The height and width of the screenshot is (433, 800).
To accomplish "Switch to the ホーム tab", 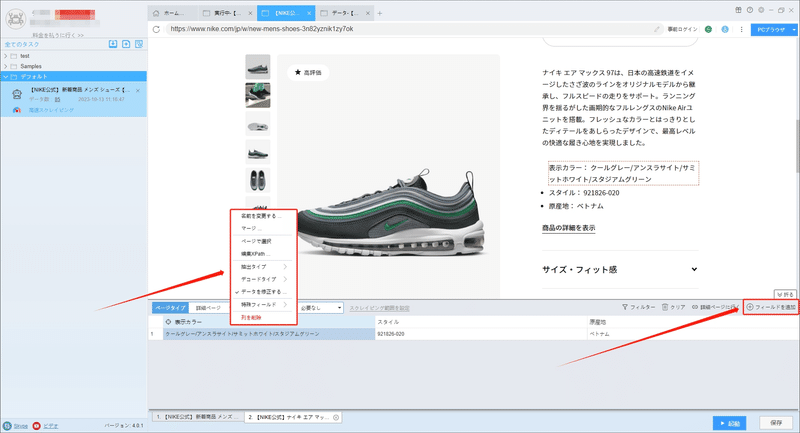I will tap(173, 13).
